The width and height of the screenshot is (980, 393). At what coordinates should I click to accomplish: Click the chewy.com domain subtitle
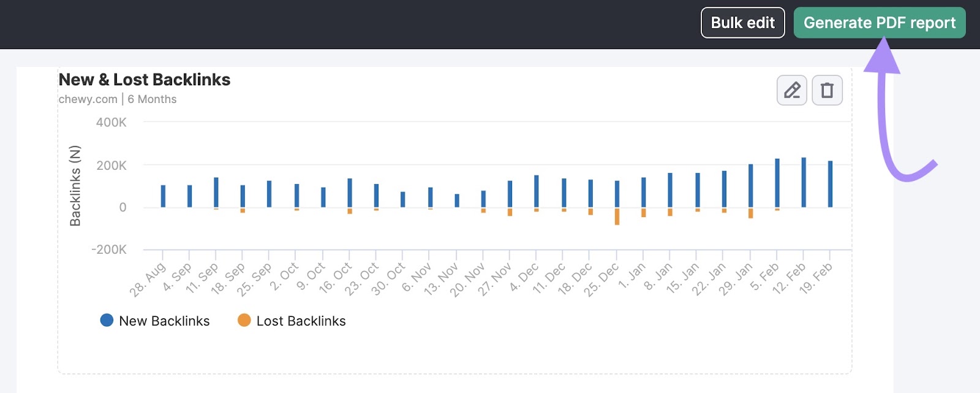coord(88,99)
